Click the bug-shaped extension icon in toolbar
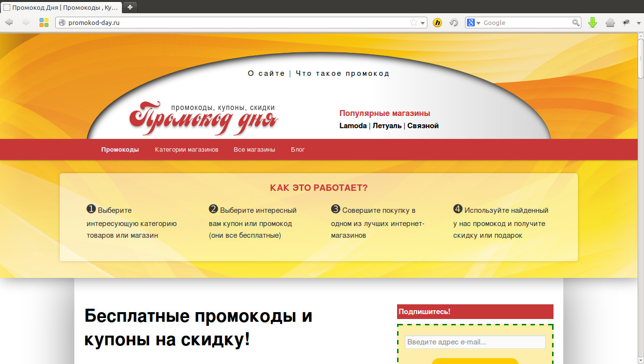 point(626,23)
